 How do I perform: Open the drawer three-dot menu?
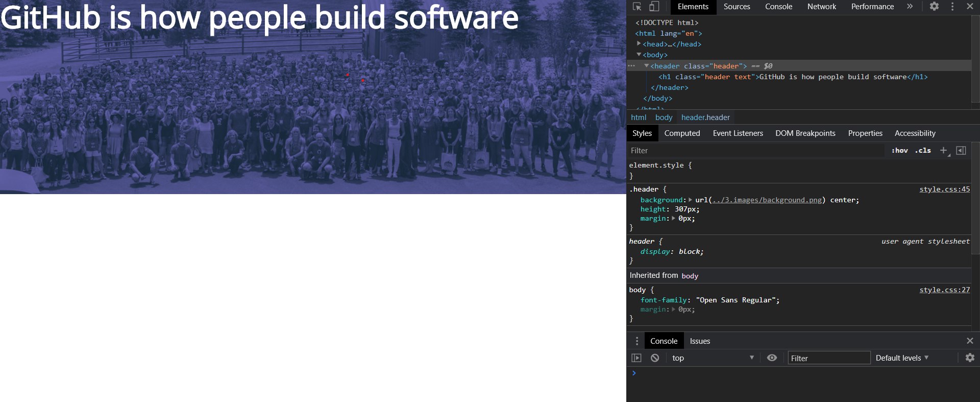coord(636,341)
